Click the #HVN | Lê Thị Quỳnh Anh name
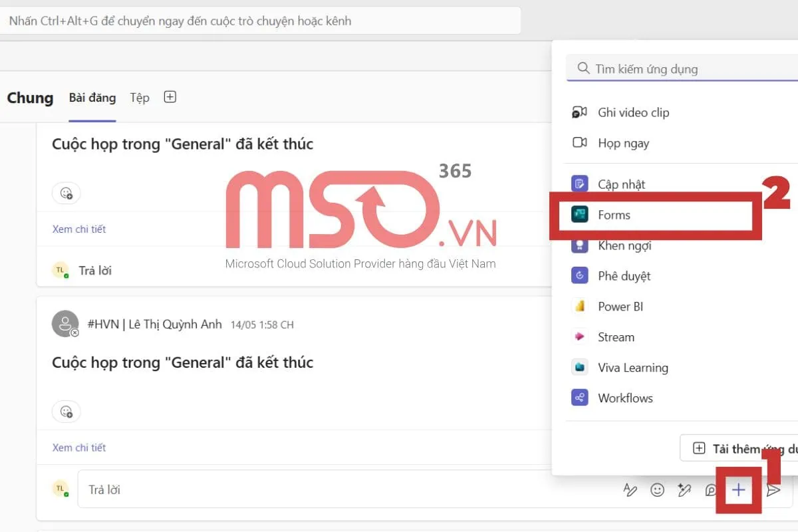 pyautogui.click(x=155, y=325)
